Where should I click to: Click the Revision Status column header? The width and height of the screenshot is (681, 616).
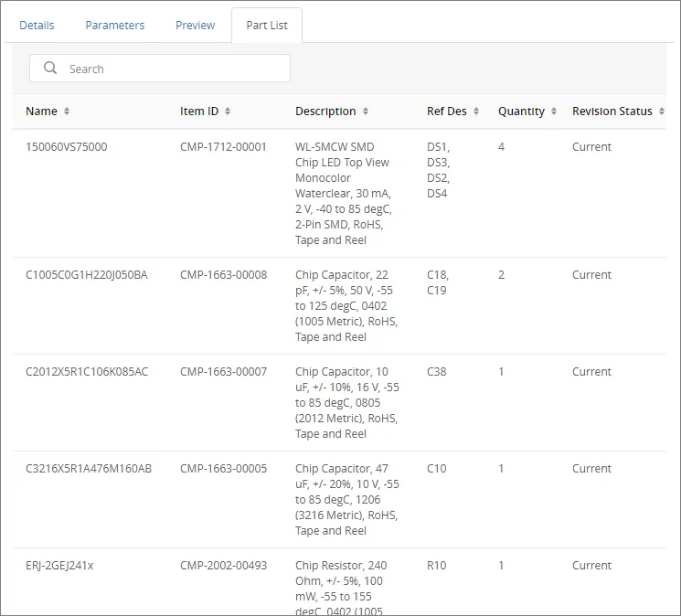click(x=612, y=112)
